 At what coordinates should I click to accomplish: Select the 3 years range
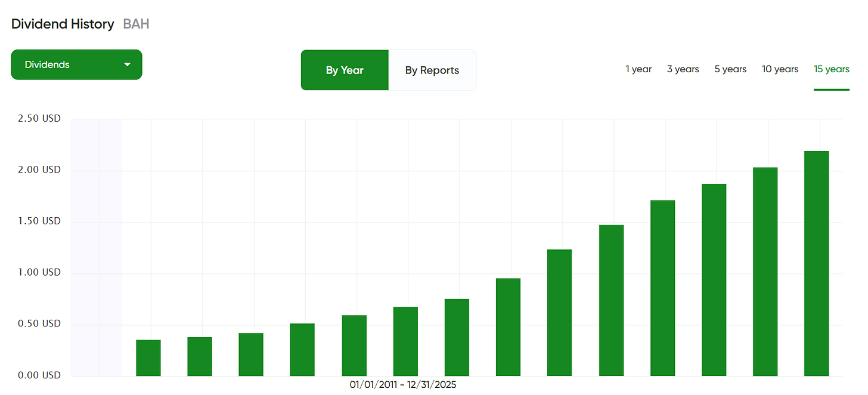pos(683,69)
